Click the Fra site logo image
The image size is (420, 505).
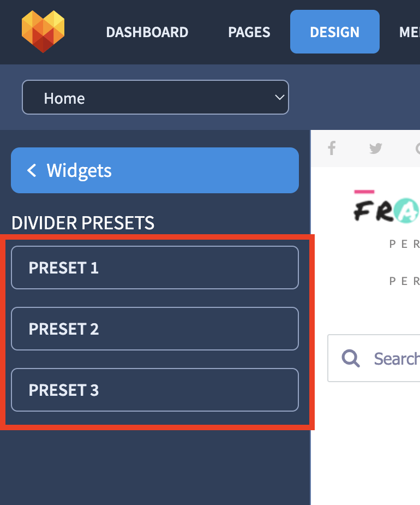387,207
